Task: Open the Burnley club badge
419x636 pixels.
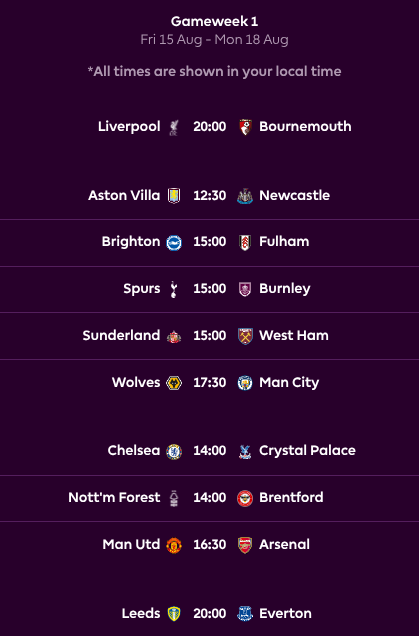Action: click(245, 289)
